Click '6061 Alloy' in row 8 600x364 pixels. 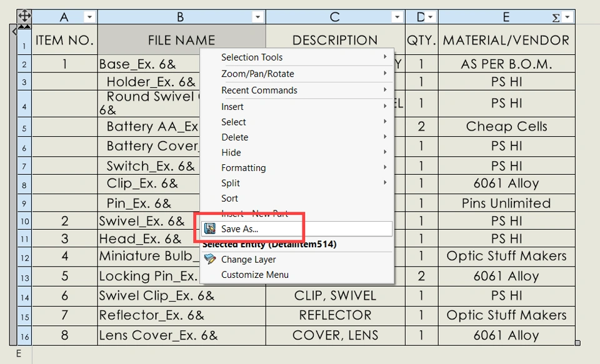pyautogui.click(x=507, y=184)
